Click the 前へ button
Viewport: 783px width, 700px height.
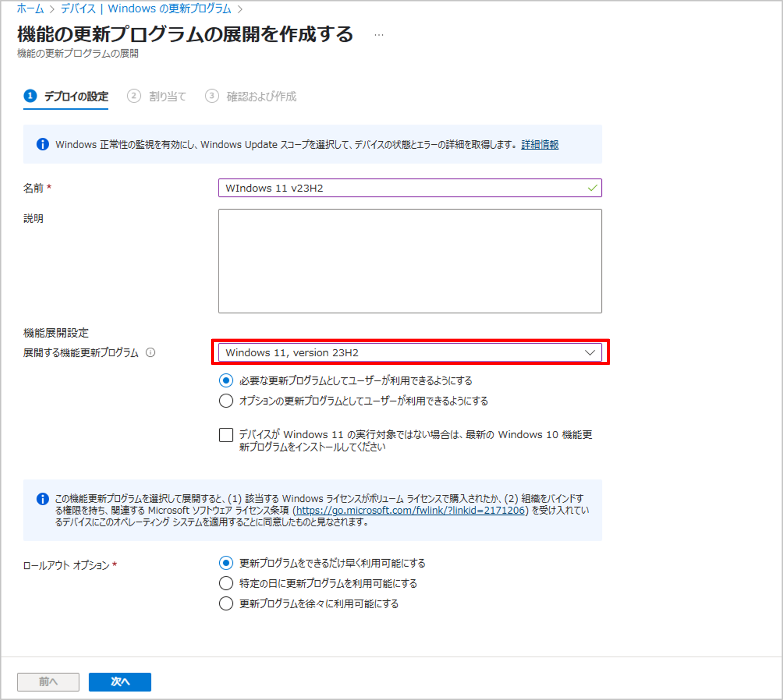[x=48, y=682]
